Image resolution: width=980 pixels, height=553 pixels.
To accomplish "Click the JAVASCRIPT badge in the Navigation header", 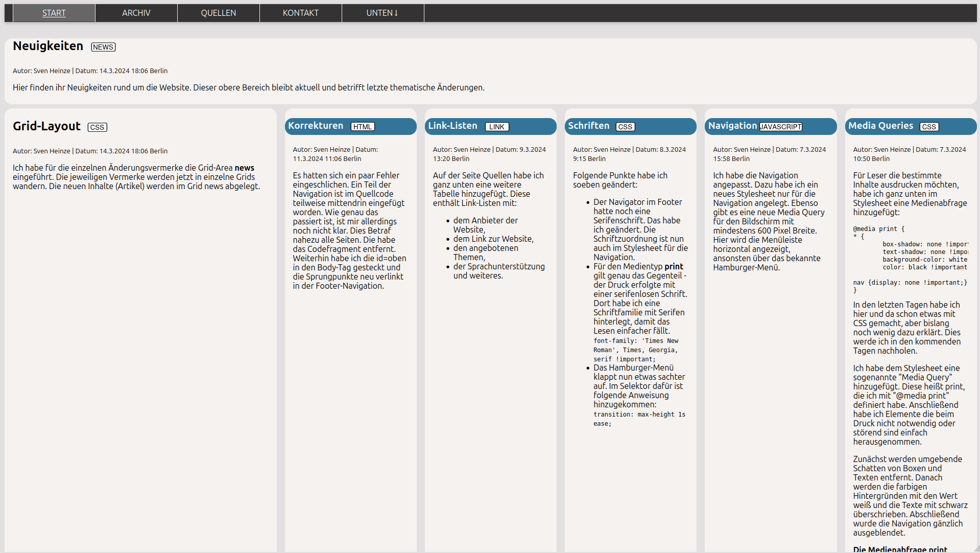I will pos(781,126).
